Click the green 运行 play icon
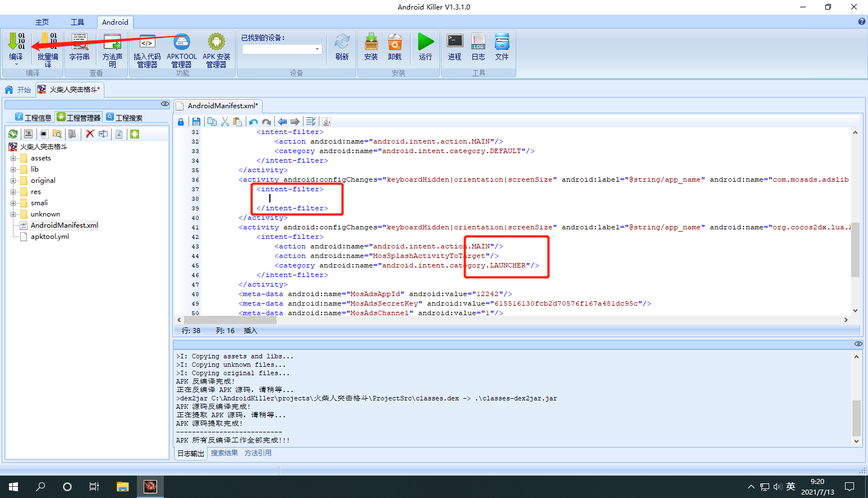This screenshot has height=498, width=868. click(426, 42)
